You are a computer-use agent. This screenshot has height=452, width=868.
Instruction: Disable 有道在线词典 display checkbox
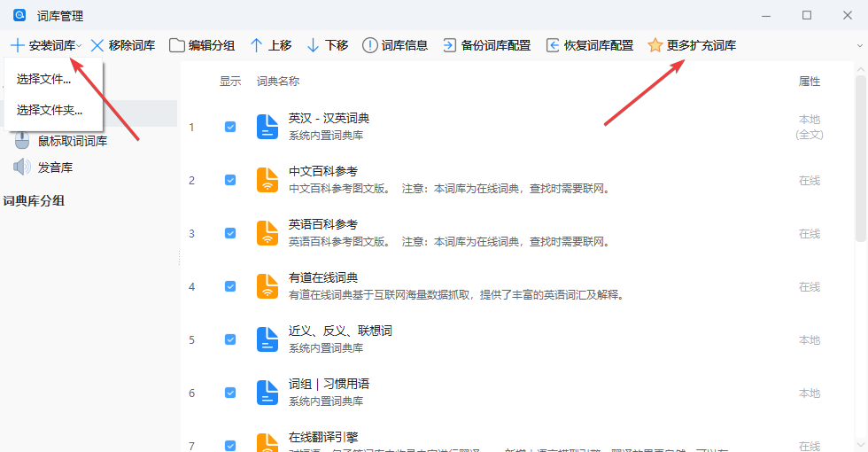click(x=230, y=286)
